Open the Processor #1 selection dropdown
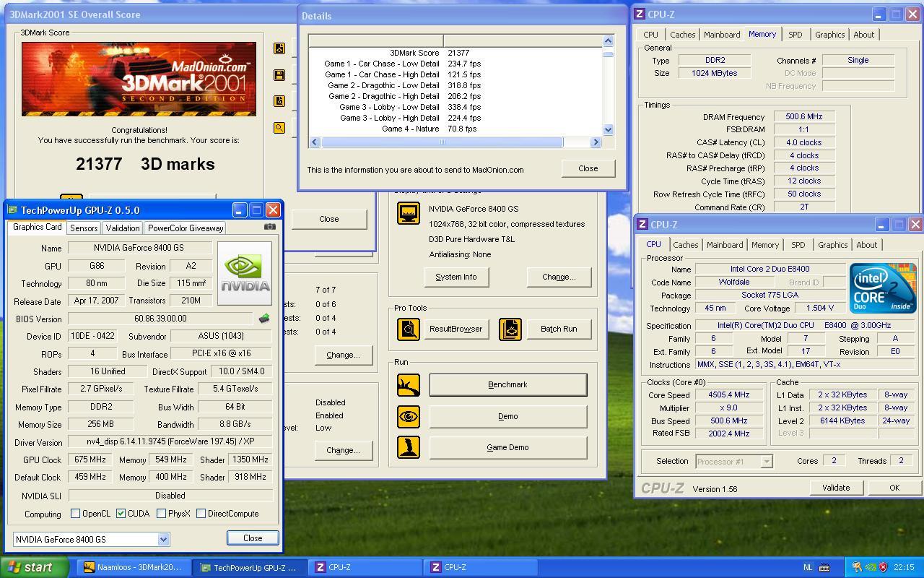This screenshot has width=924, height=578. (767, 461)
